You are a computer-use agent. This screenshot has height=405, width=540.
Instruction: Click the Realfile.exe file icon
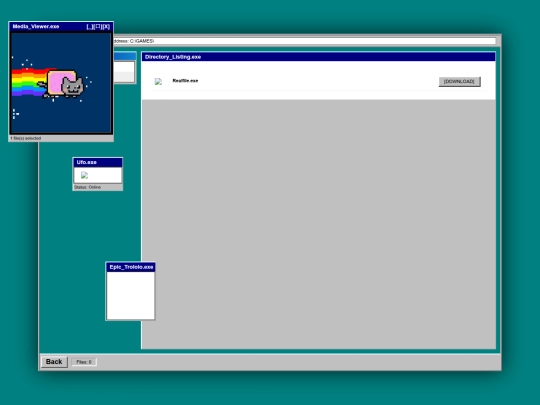click(x=158, y=82)
